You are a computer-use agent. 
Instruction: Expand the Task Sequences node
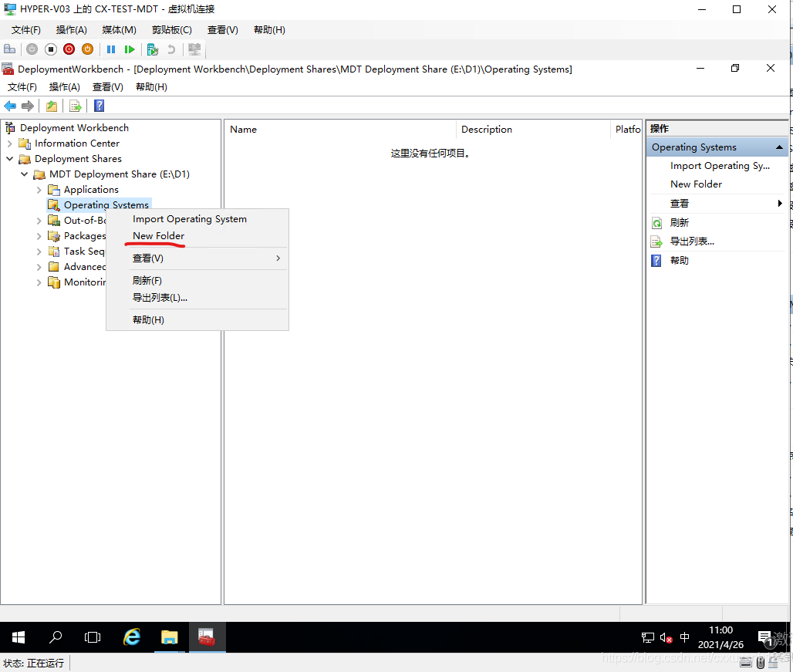click(x=39, y=252)
